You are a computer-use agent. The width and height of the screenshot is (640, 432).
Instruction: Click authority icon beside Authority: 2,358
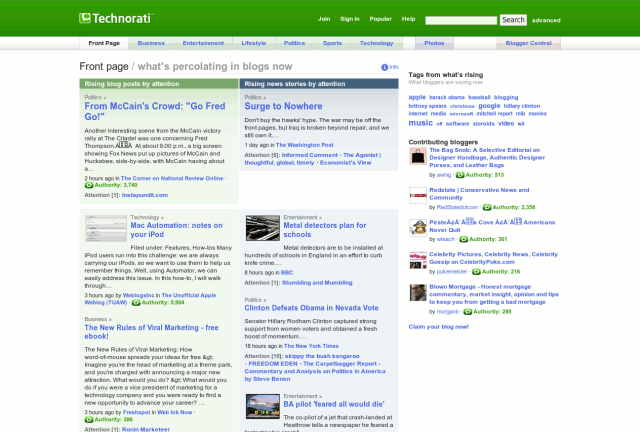pos(487,207)
